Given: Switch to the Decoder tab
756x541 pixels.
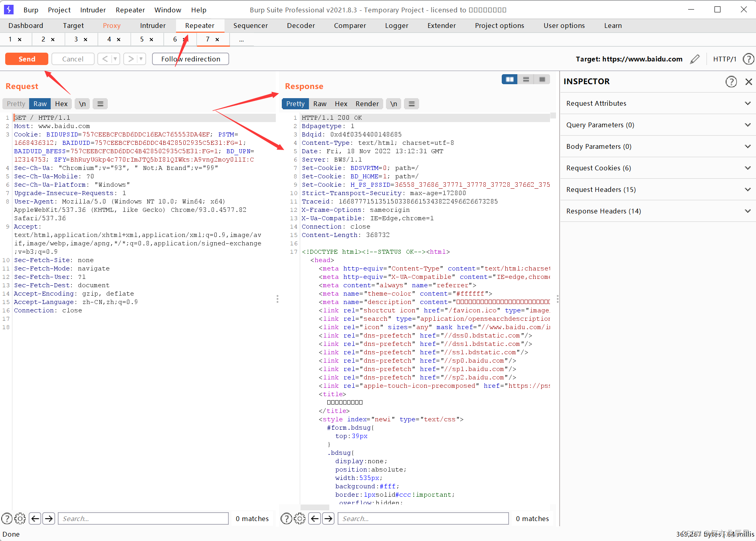Looking at the screenshot, I should 301,26.
